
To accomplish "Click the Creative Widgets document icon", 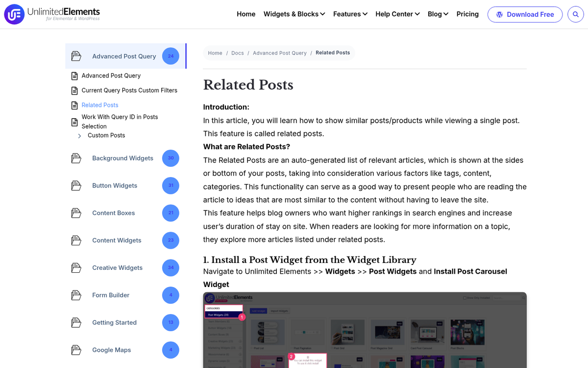I will coord(76,267).
